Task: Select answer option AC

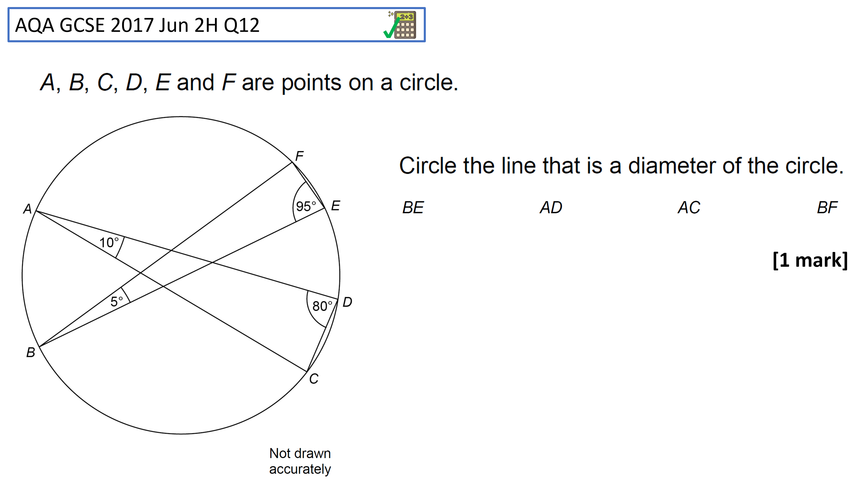Action: 689,207
